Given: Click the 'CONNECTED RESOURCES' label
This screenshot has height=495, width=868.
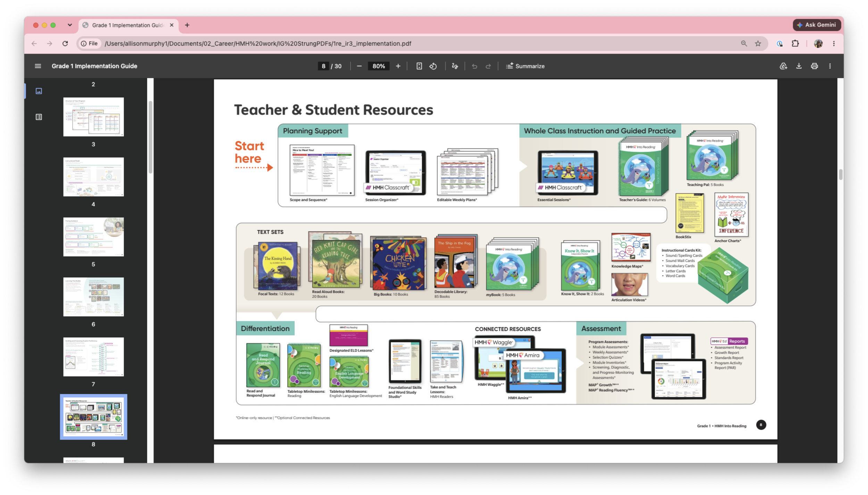Looking at the screenshot, I should [x=508, y=329].
